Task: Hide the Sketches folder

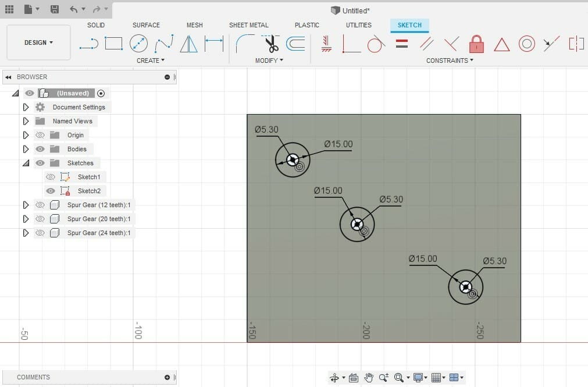Action: click(40, 163)
